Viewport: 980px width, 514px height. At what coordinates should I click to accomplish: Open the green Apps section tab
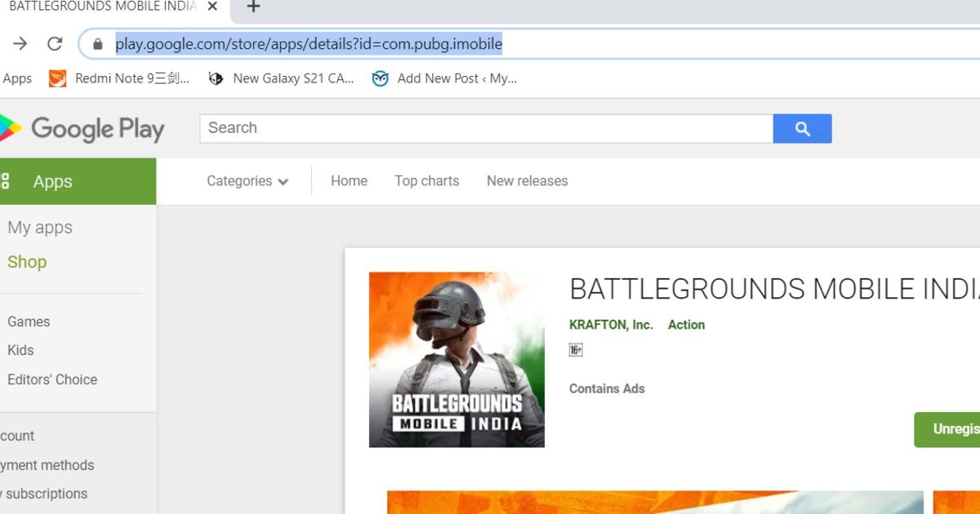tap(78, 181)
